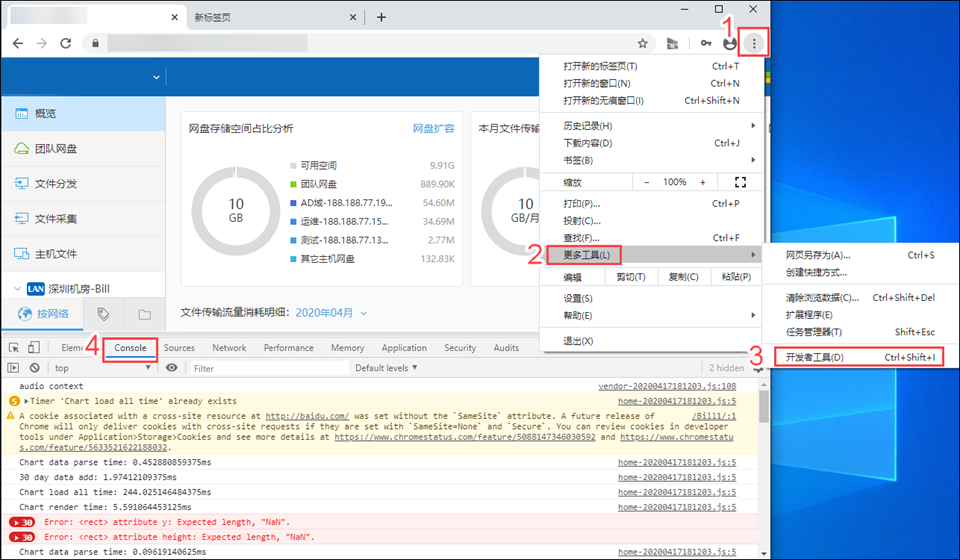960x560 pixels.
Task: Click blue AD域 legend color square
Action: click(293, 203)
